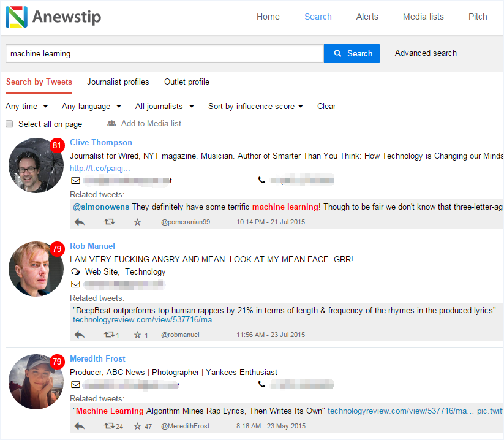This screenshot has width=504, height=440.
Task: Open the Pitch page
Action: (478, 17)
